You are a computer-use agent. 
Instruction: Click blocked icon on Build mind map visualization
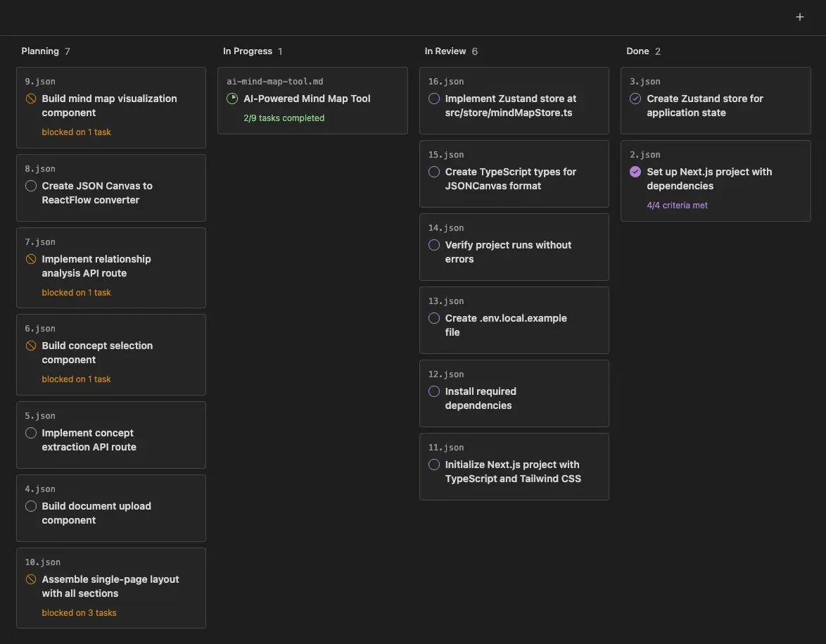click(x=31, y=99)
